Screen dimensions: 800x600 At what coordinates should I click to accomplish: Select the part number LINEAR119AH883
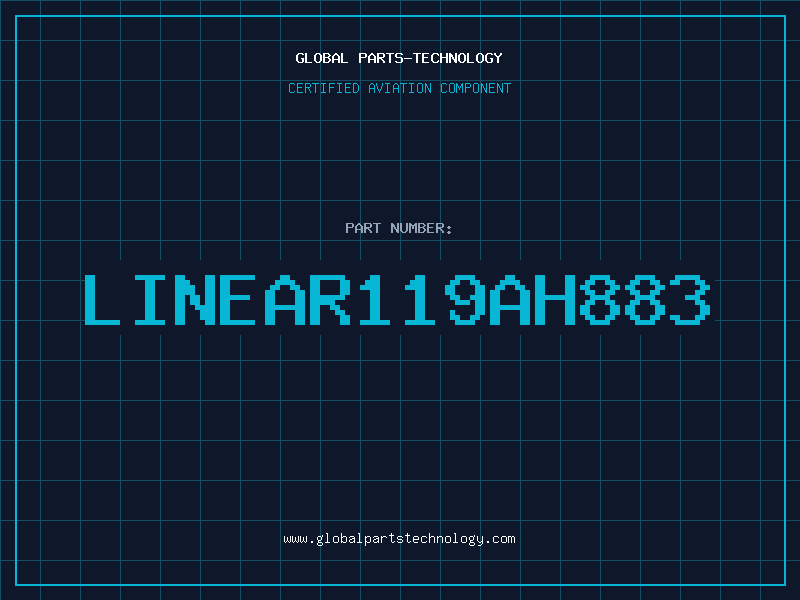pyautogui.click(x=397, y=300)
